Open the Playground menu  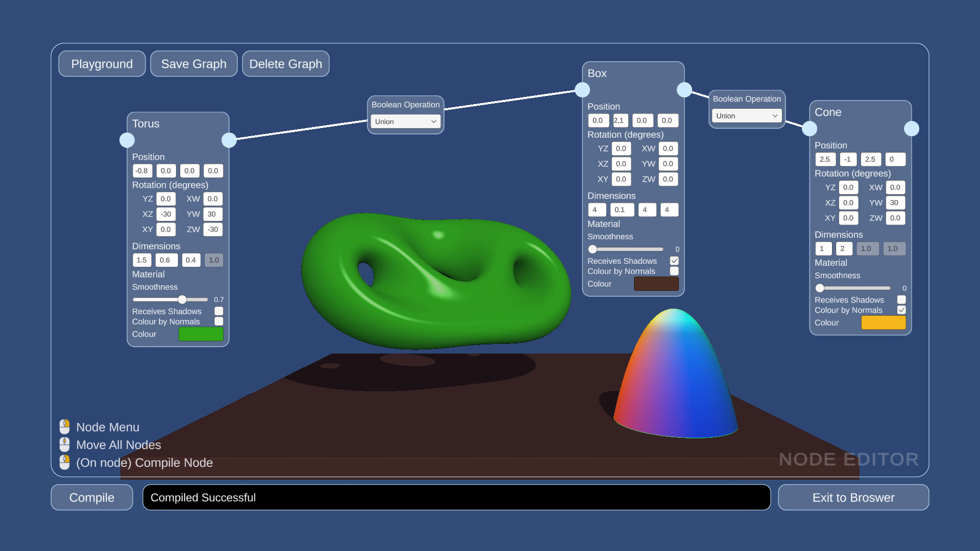pyautogui.click(x=102, y=64)
